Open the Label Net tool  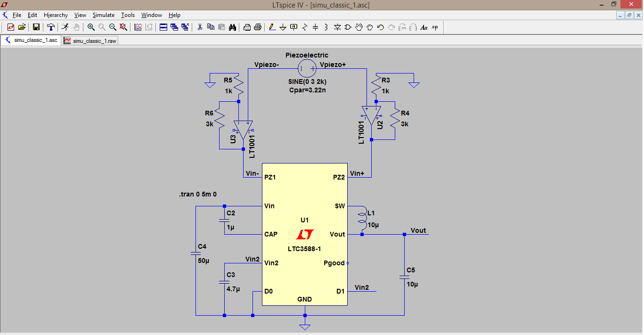click(293, 27)
